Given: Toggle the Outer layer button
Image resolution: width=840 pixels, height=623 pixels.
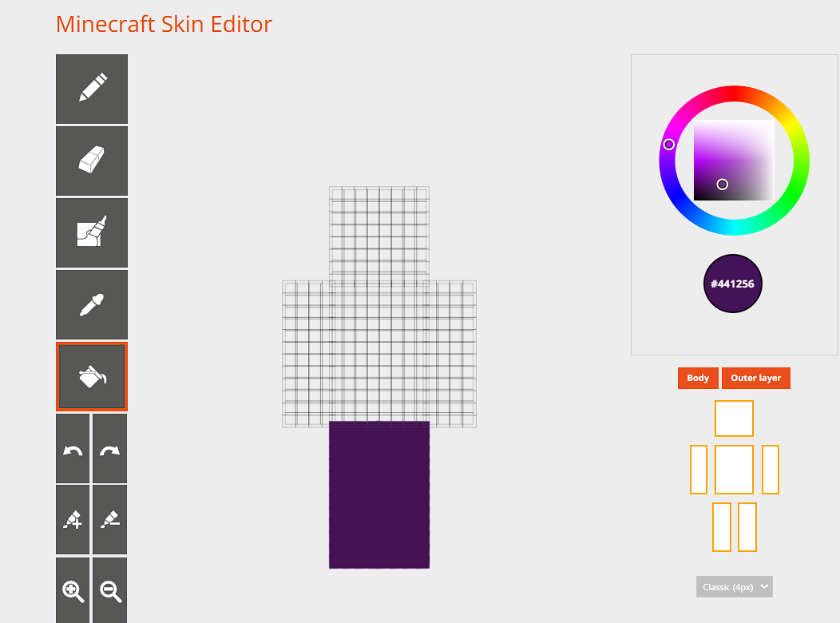Looking at the screenshot, I should (756, 378).
